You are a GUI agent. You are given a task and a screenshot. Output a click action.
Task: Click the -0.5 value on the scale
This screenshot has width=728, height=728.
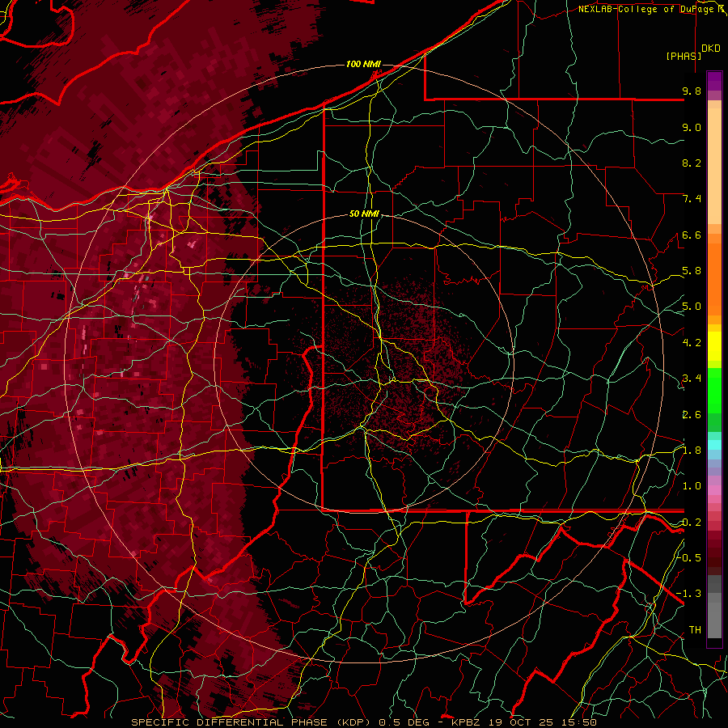click(x=688, y=558)
